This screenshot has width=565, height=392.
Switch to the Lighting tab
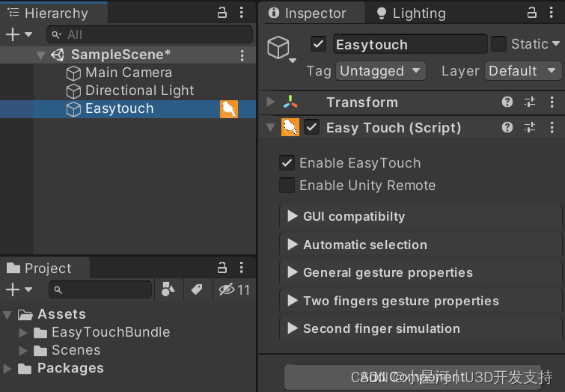411,13
